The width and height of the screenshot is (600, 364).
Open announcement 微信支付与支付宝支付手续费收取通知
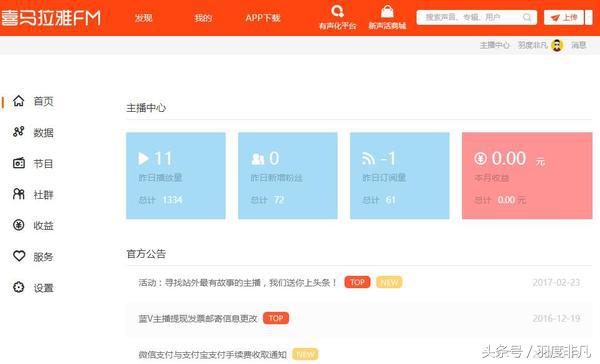[x=212, y=354]
